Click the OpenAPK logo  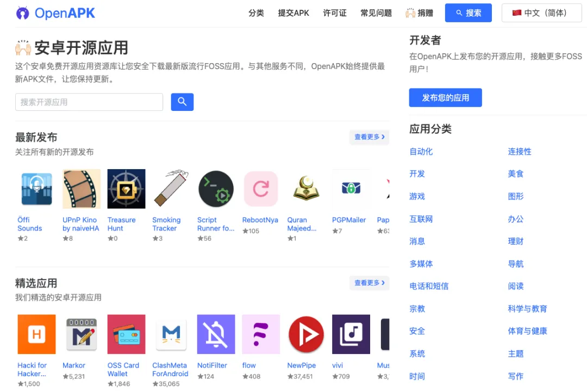point(55,13)
